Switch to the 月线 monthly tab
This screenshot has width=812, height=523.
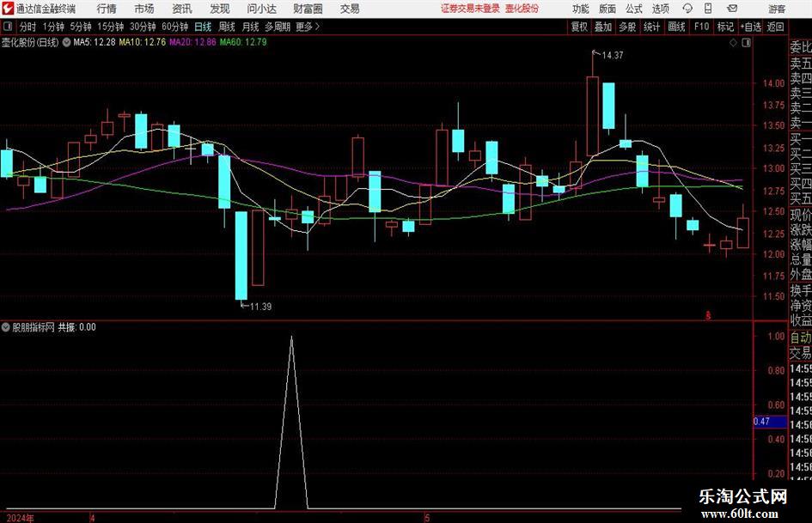[x=250, y=27]
